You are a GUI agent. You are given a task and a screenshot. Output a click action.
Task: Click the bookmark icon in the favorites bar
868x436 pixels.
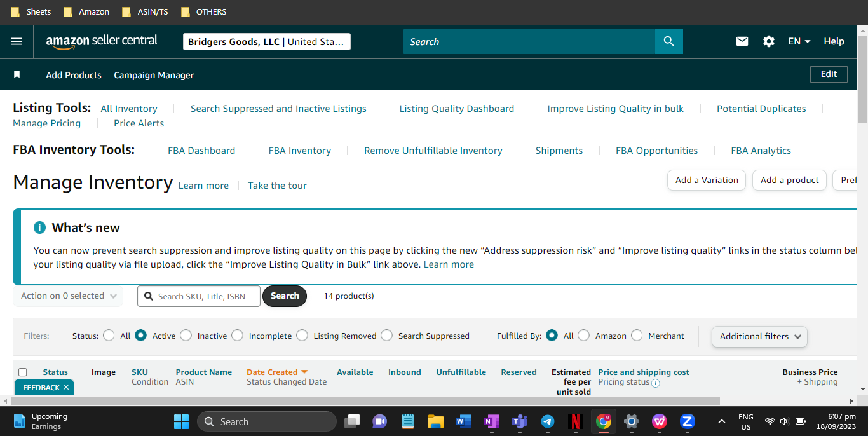(x=17, y=74)
